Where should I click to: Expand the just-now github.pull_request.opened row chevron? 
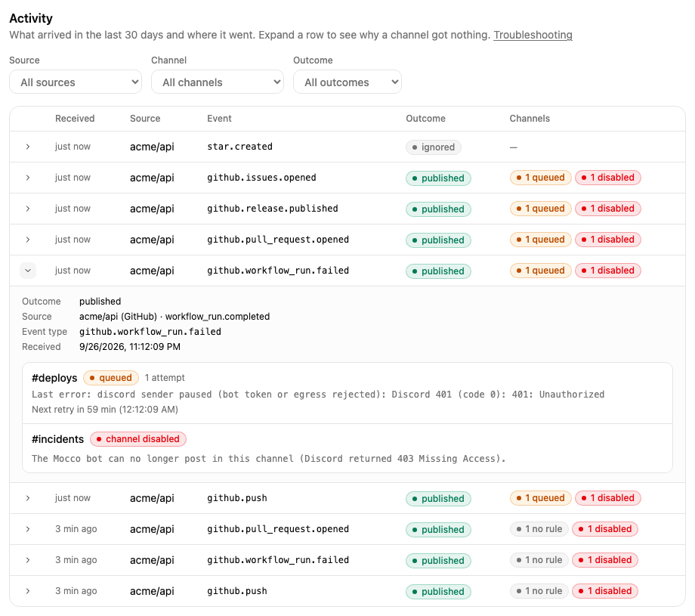pyautogui.click(x=27, y=240)
